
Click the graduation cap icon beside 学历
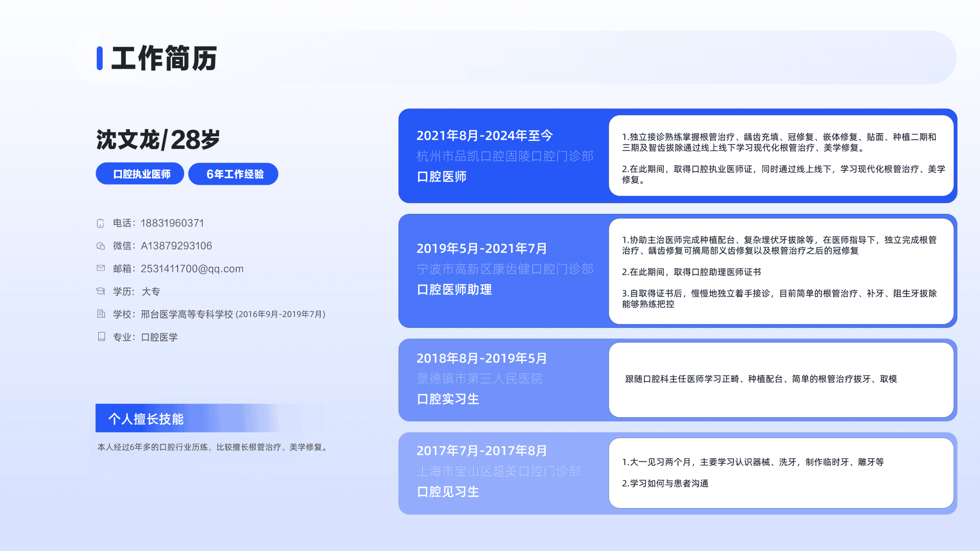click(x=100, y=291)
